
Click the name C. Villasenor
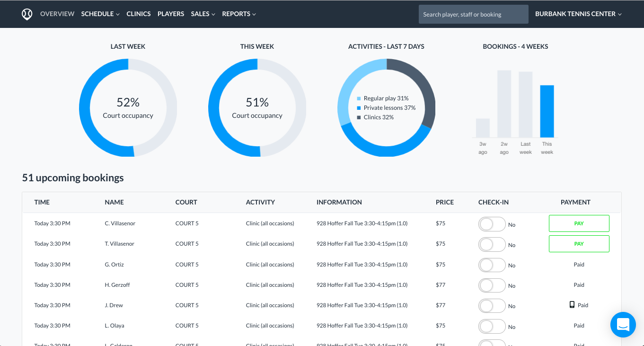tap(120, 223)
